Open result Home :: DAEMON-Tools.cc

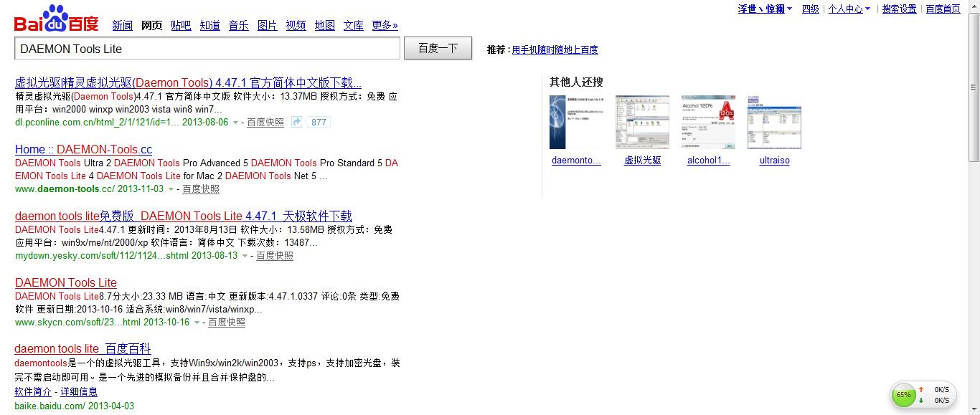click(83, 149)
